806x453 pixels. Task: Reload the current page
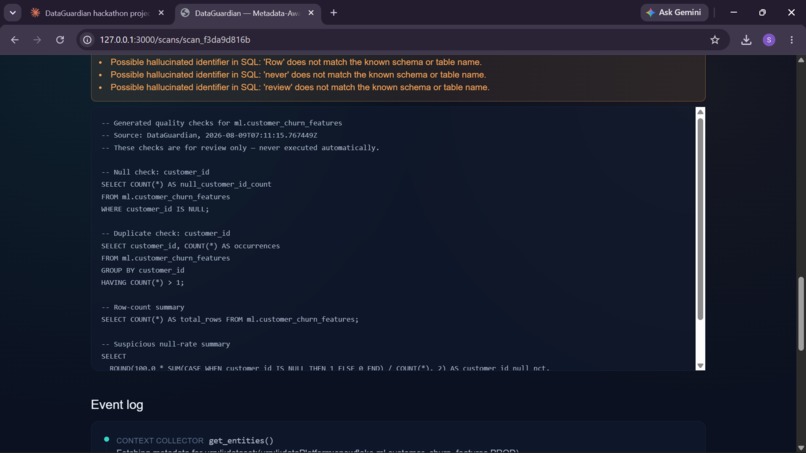click(x=60, y=40)
